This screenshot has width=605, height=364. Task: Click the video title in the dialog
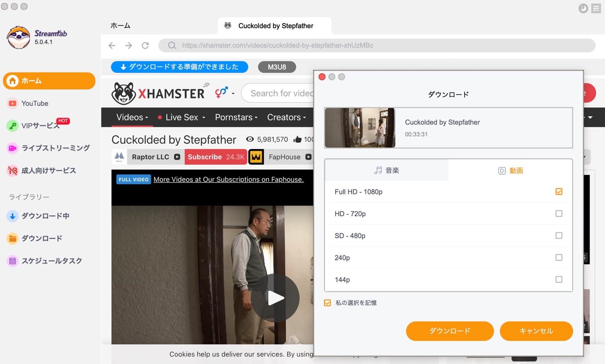[442, 122]
